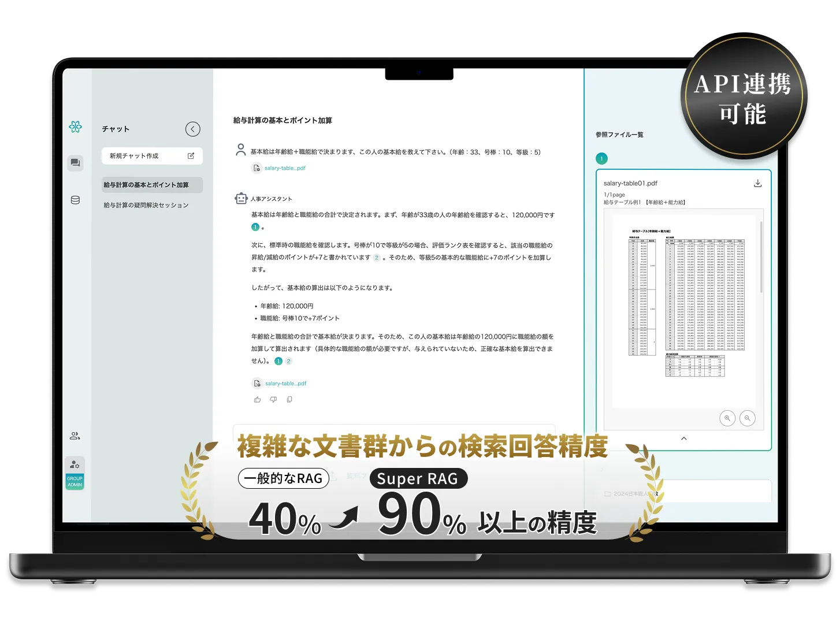Open 給与計算の疑問解決セッション chat
This screenshot has width=840, height=632.
[x=145, y=205]
